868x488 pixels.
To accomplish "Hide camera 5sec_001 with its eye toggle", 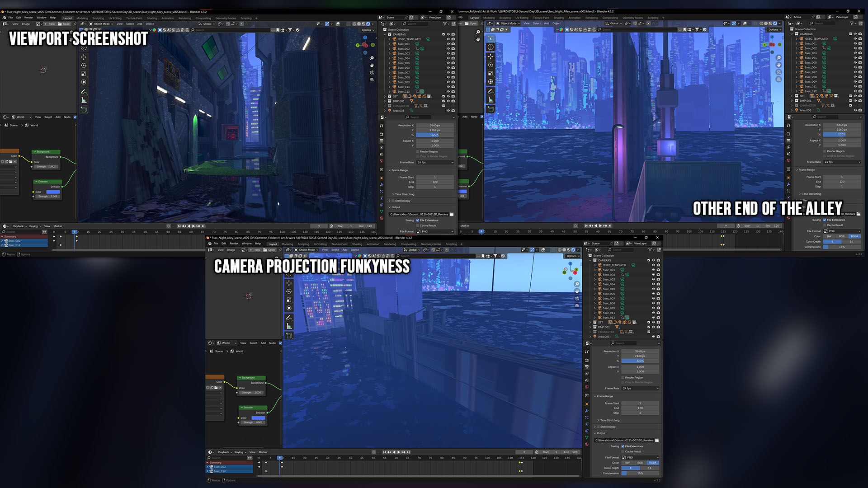I will pyautogui.click(x=448, y=44).
